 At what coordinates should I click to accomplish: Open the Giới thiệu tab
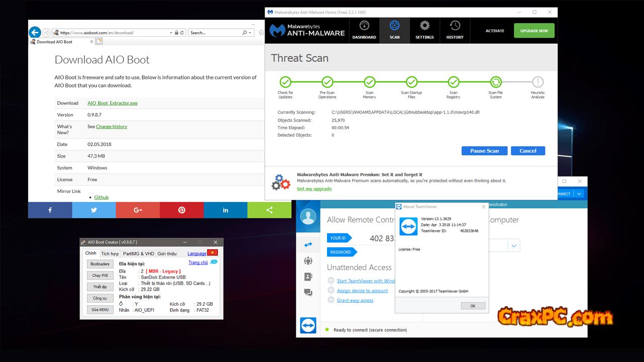pyautogui.click(x=167, y=253)
